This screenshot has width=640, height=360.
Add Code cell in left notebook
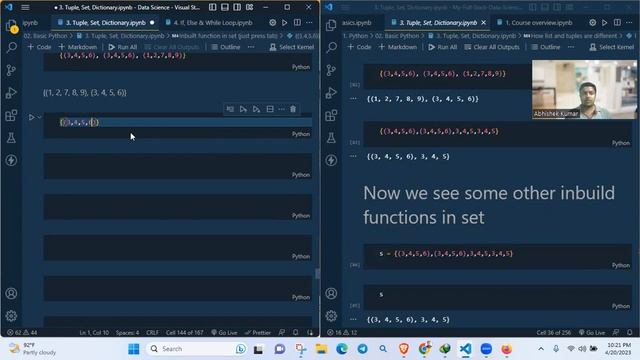pyautogui.click(x=39, y=47)
